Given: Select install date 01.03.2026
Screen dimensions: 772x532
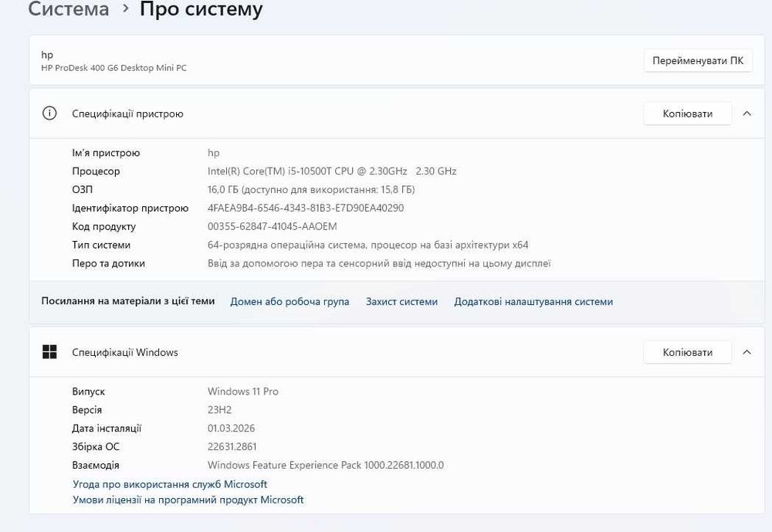Looking at the screenshot, I should [231, 428].
